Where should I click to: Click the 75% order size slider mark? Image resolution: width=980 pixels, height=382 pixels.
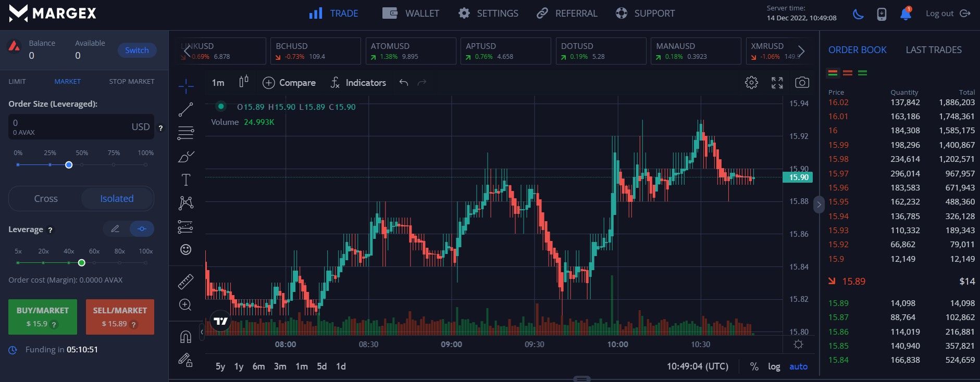pos(114,164)
